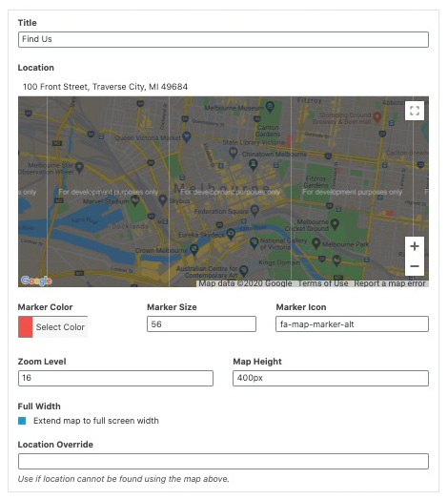Click the National Gallery of Victoria pin

tap(254, 243)
